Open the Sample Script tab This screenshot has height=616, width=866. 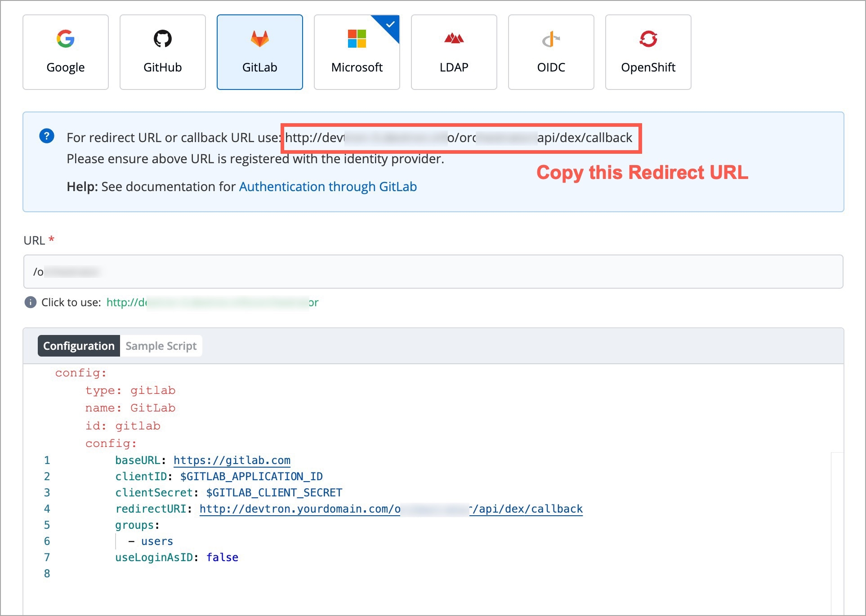[161, 346]
